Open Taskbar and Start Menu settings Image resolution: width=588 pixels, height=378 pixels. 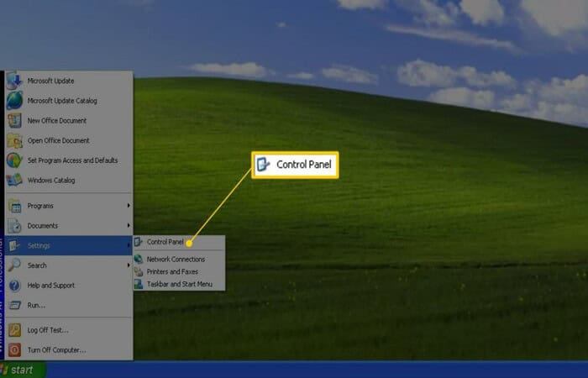[x=179, y=284]
